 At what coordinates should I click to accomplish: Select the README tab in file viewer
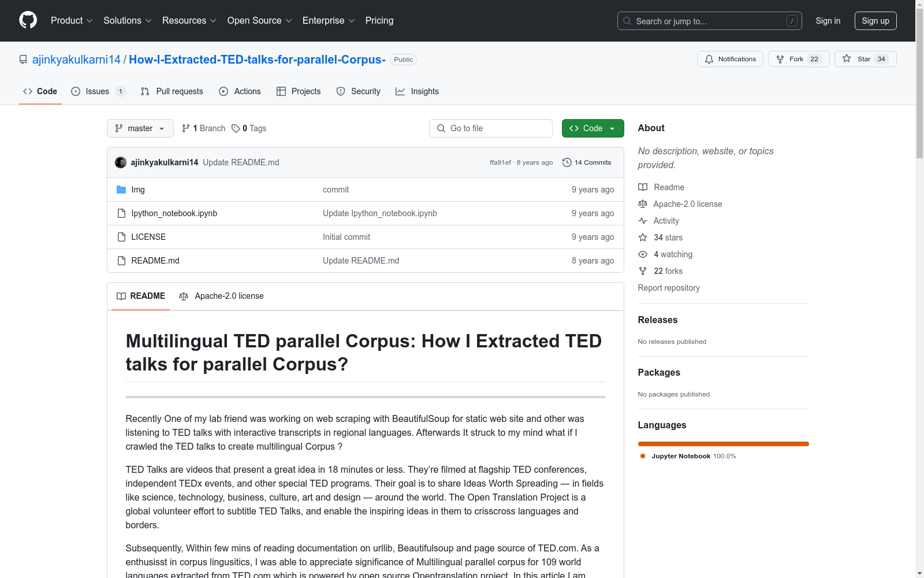(141, 296)
